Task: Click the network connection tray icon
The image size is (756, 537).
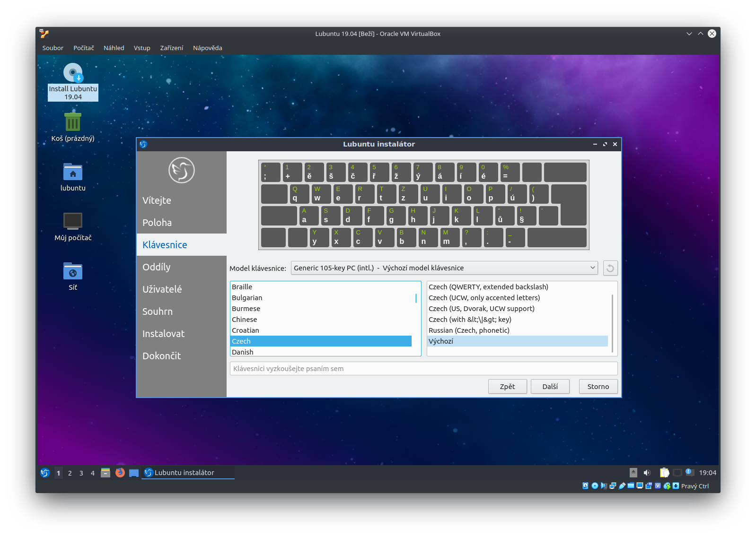Action: point(677,473)
